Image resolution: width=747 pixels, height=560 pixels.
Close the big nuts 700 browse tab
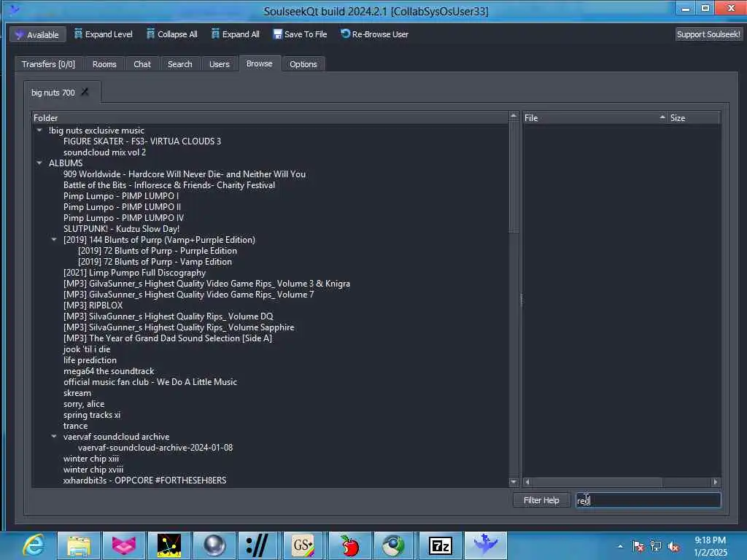point(85,91)
